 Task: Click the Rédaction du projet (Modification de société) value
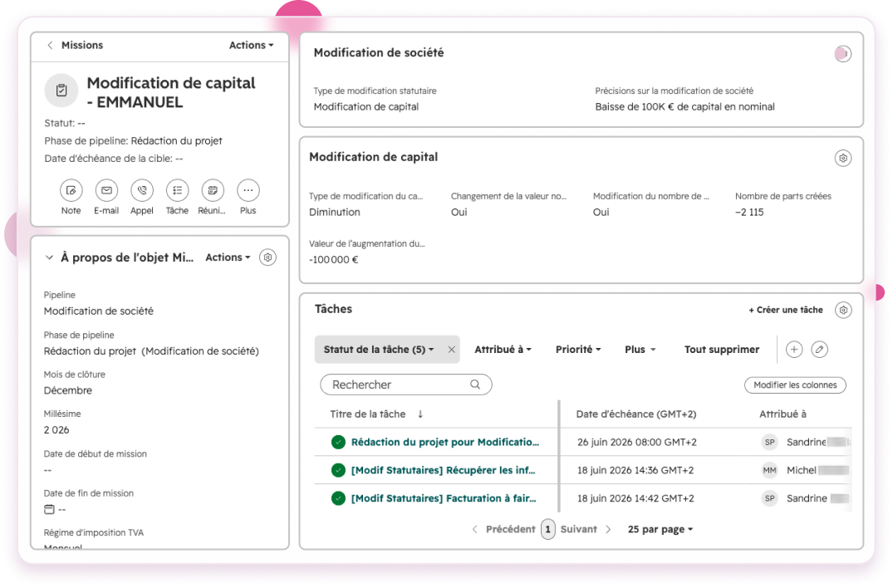151,351
